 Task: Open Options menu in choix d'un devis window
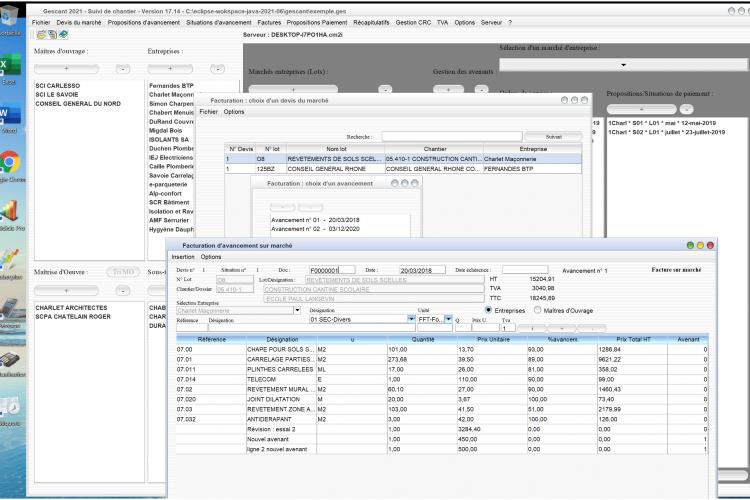click(x=234, y=111)
